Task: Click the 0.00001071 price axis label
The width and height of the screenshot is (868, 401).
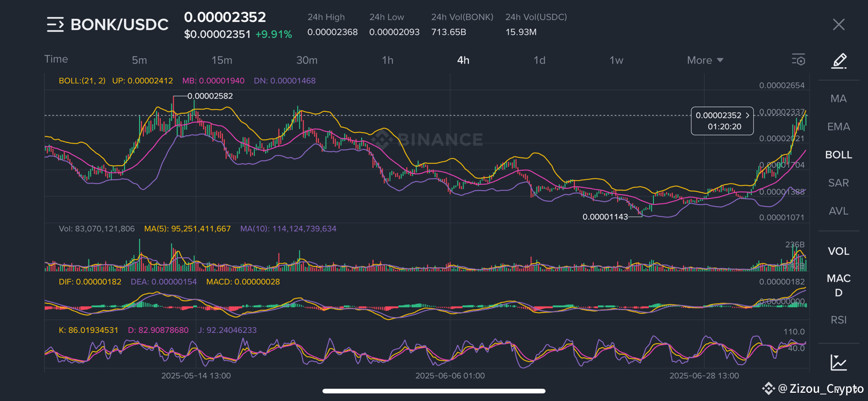Action: click(x=782, y=217)
